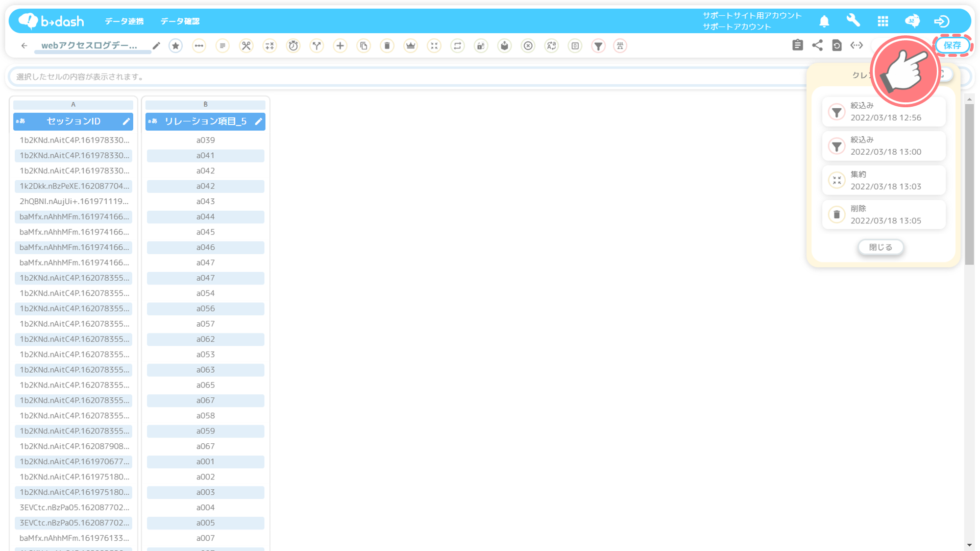Click the 保存 save button
This screenshot has width=980, height=551.
952,46
